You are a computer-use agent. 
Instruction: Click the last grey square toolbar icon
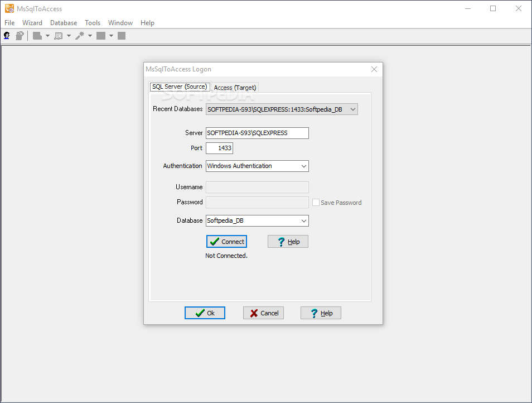coord(122,36)
